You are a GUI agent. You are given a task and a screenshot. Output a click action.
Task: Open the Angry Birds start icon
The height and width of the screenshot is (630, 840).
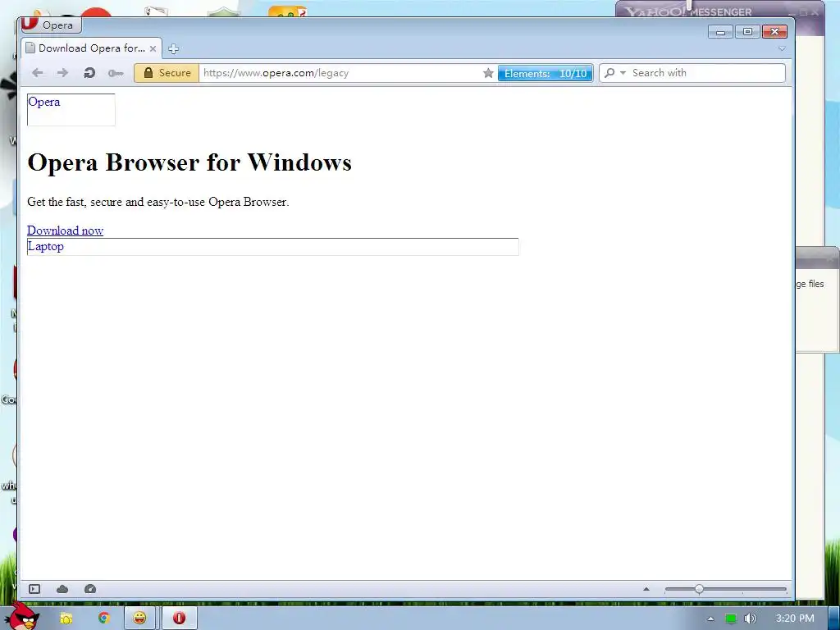21,616
